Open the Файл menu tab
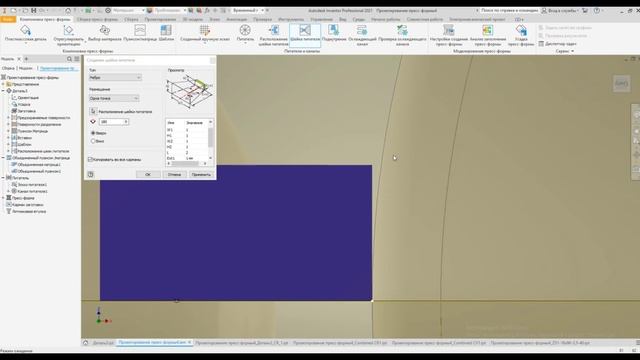The width and height of the screenshot is (640, 360). tap(8, 19)
